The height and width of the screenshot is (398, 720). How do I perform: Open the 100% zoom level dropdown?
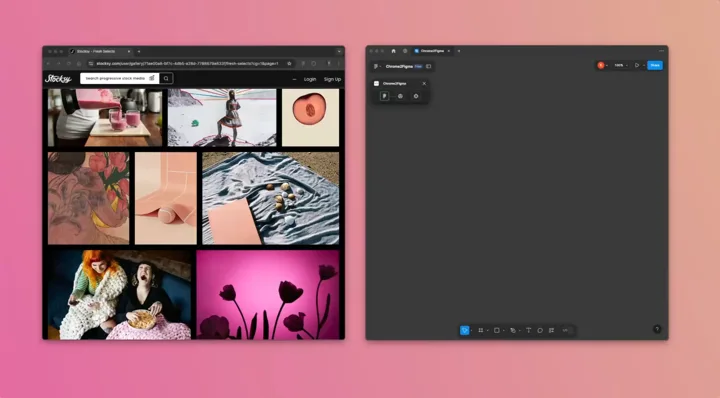pos(620,65)
